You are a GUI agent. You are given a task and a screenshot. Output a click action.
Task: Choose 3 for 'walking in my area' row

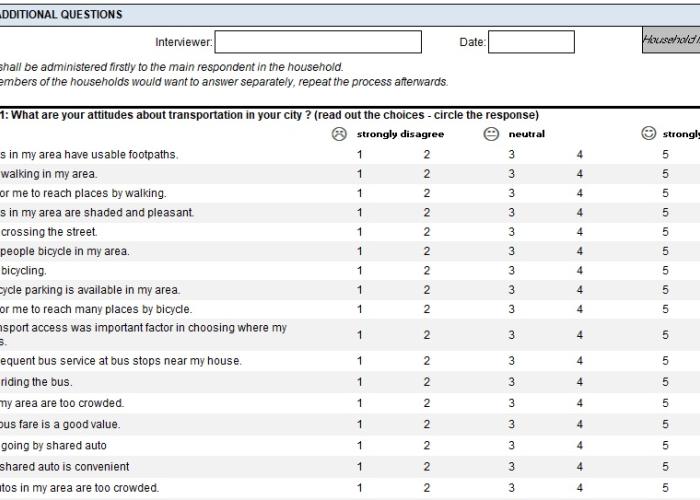(x=512, y=174)
